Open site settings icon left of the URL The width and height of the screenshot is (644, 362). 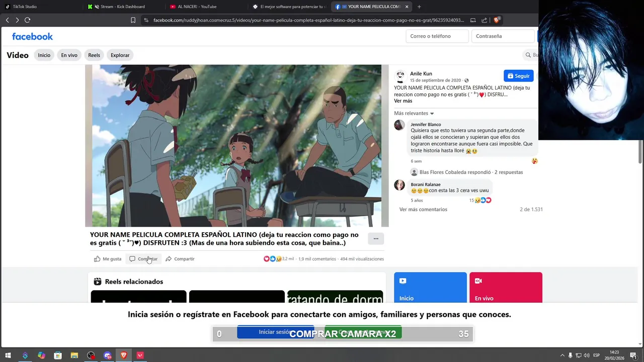(x=146, y=20)
